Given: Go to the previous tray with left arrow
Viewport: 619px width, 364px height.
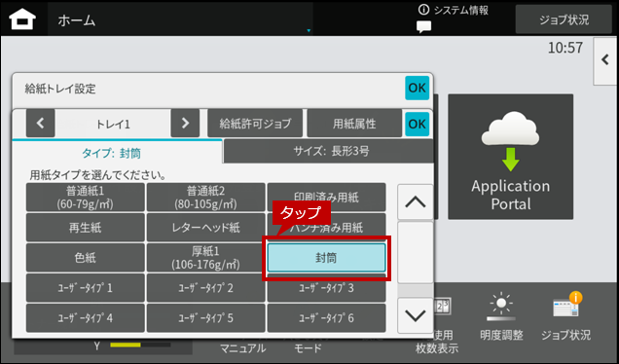Looking at the screenshot, I should (x=40, y=124).
